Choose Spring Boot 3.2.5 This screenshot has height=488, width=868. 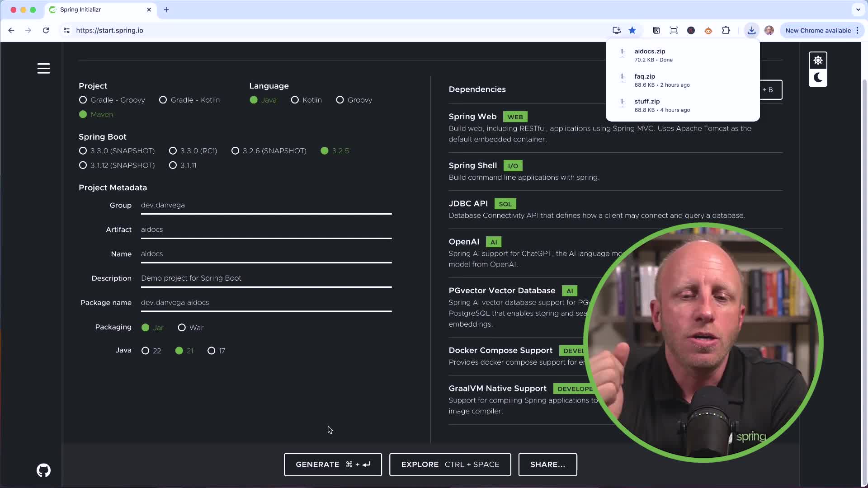pyautogui.click(x=335, y=151)
